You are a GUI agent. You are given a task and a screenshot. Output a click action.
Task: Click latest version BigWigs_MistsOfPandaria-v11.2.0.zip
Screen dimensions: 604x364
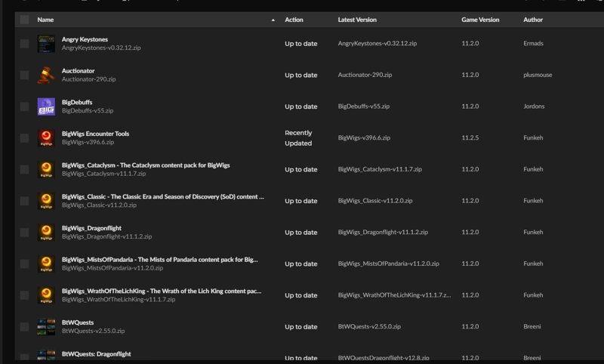pos(388,264)
